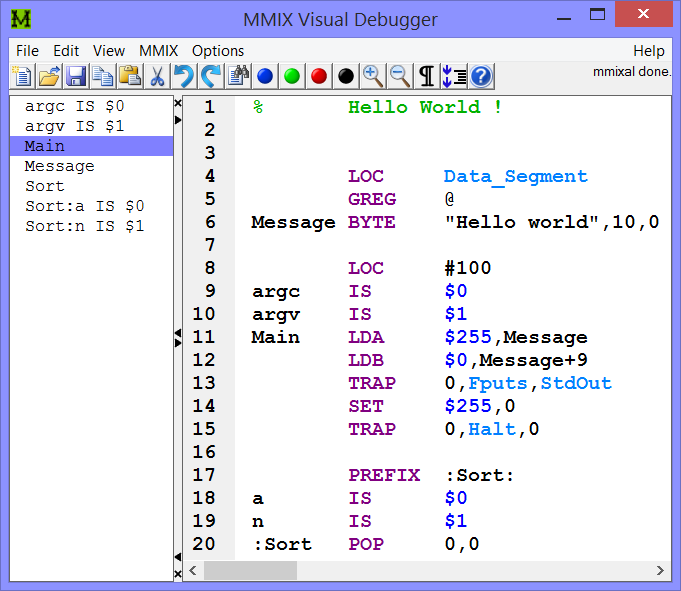Open the Options menu

218,51
